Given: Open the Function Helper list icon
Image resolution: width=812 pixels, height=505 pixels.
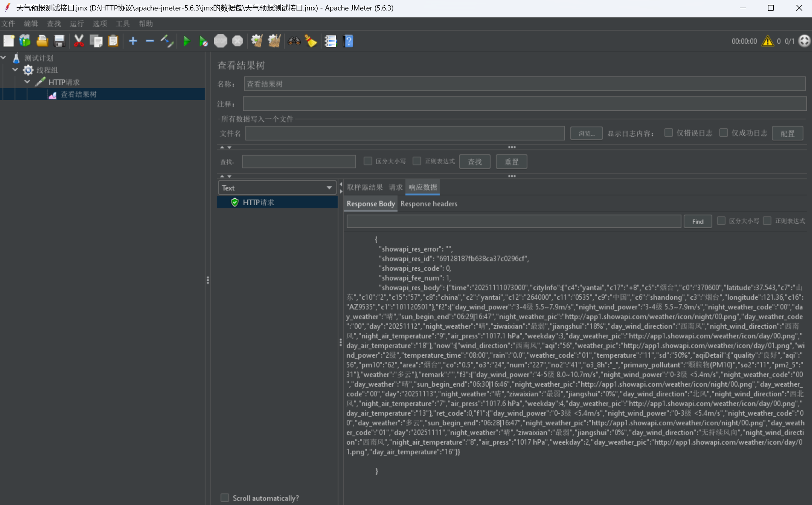Looking at the screenshot, I should (331, 41).
